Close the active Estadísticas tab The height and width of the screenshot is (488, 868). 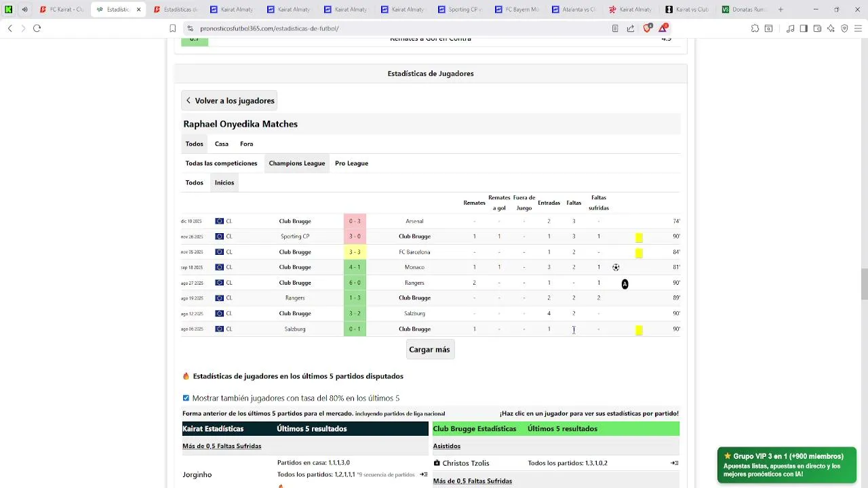138,9
